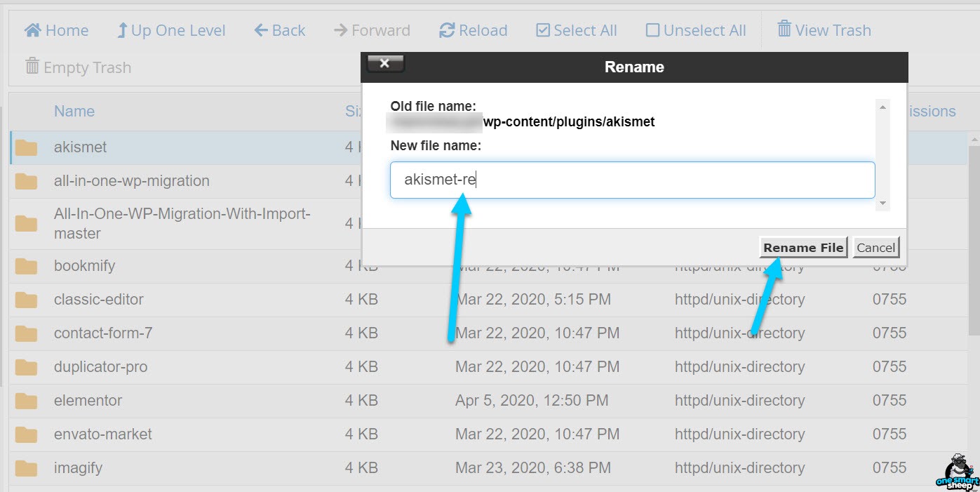Image resolution: width=980 pixels, height=492 pixels.
Task: Click elementor's date Apr 5, 2020, 12:50 PM
Action: tap(532, 401)
